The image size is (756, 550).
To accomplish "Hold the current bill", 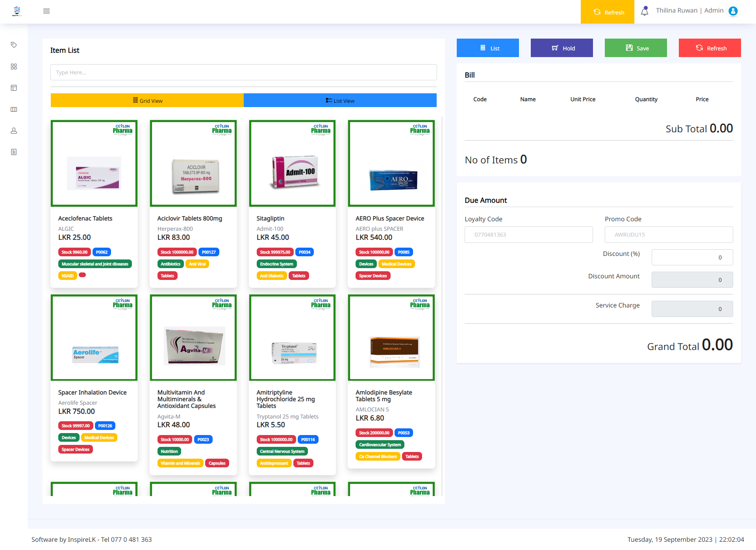I will (562, 48).
